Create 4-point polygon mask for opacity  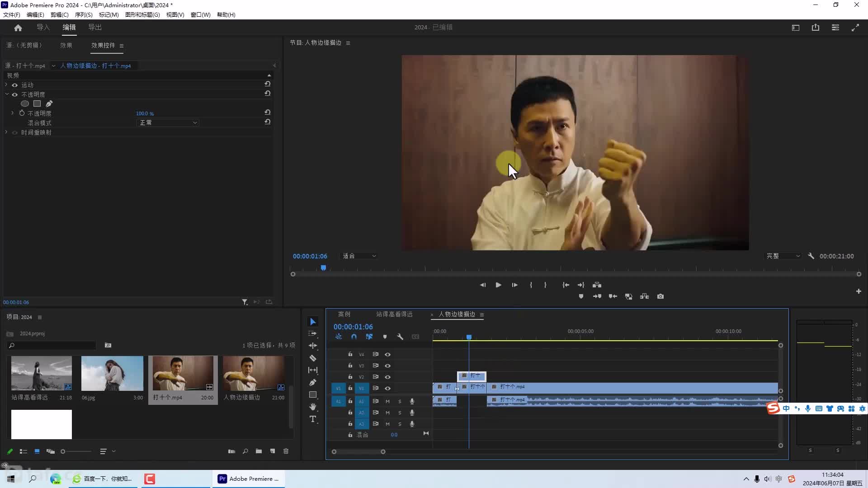coord(37,103)
